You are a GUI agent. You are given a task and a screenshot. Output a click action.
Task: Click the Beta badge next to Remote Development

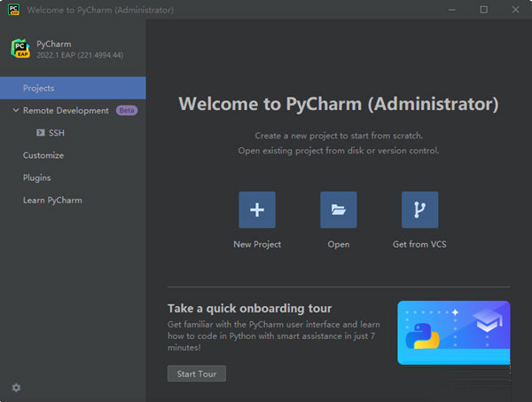click(x=127, y=111)
